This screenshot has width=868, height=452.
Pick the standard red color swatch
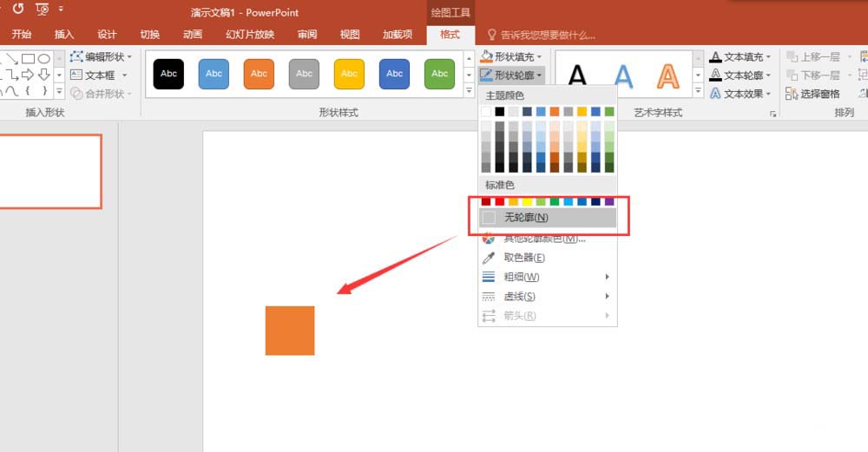click(x=500, y=202)
